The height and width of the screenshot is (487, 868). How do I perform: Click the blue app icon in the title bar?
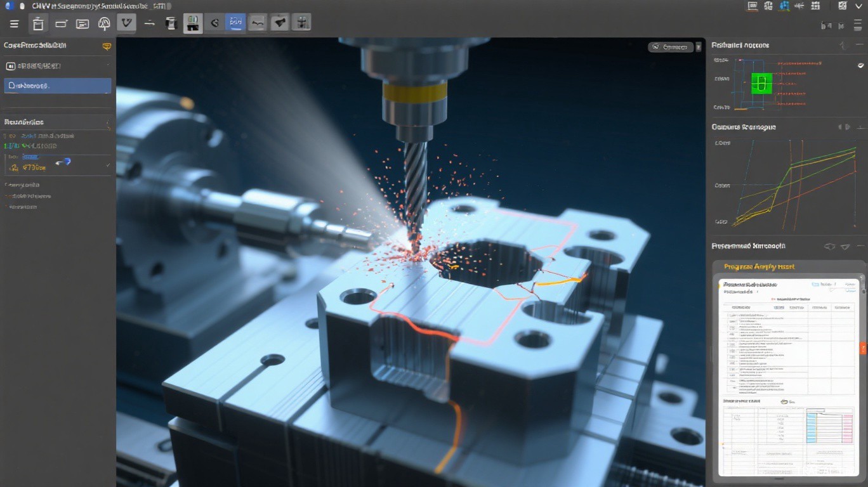(x=10, y=6)
